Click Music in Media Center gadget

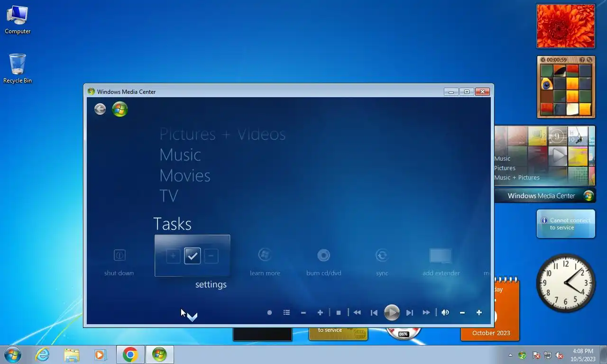click(502, 159)
